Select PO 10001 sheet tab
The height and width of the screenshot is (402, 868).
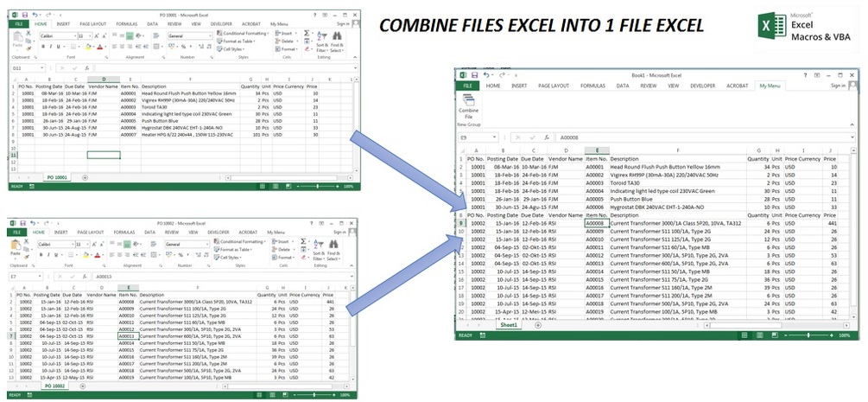point(56,177)
